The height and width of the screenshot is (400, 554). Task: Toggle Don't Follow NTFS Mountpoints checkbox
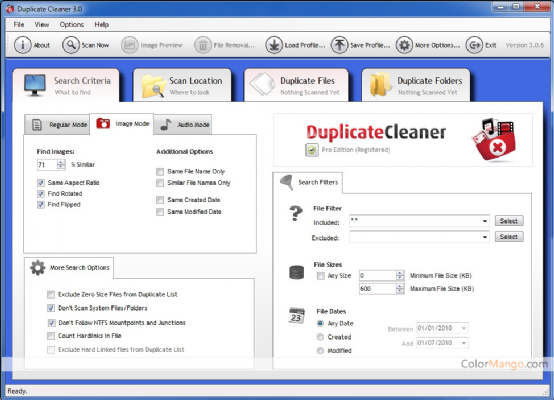click(52, 323)
